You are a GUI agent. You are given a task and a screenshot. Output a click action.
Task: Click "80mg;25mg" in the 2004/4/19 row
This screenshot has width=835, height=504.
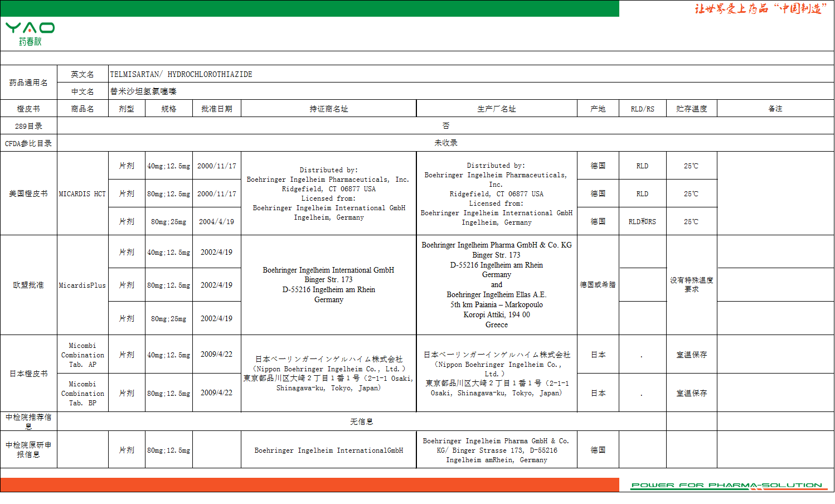pos(169,221)
